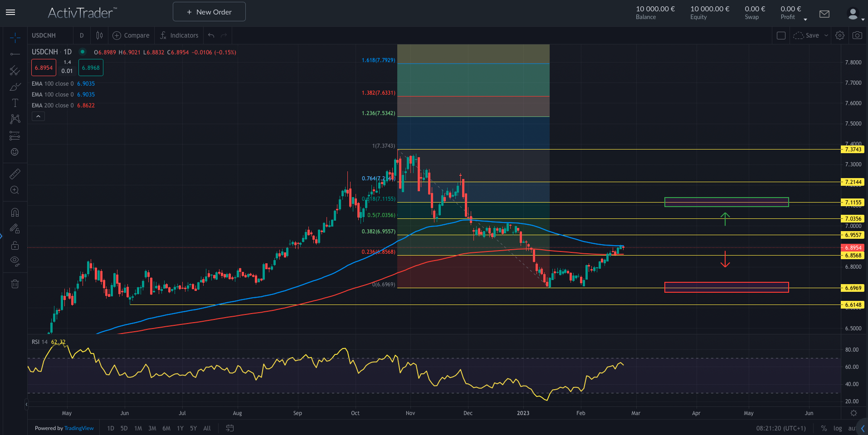Open the Save dropdown chevron
Screen dimensions: 868x435
826,35
